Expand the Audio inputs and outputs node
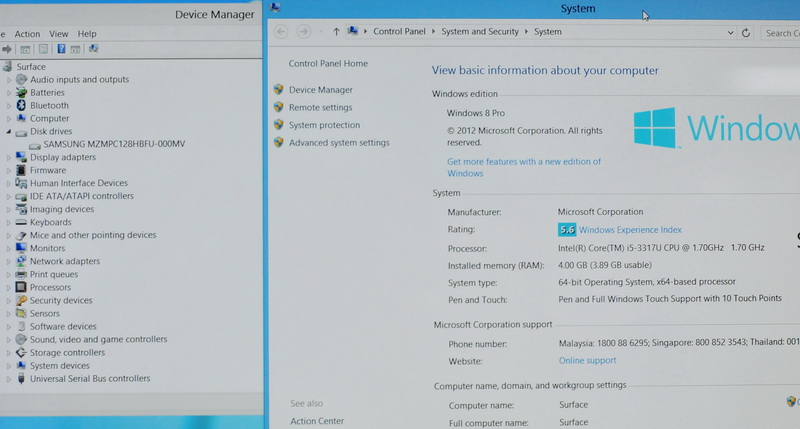This screenshot has width=800, height=429. pyautogui.click(x=8, y=80)
